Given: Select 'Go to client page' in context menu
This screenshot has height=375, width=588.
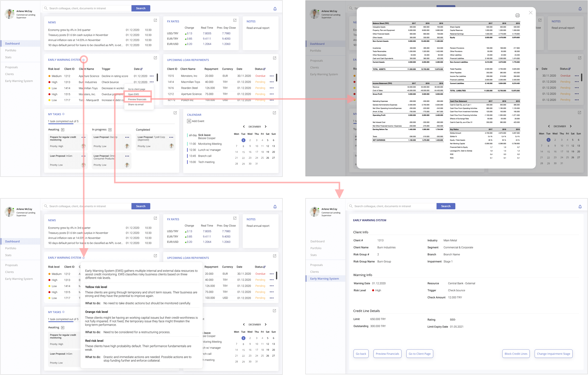Looking at the screenshot, I should point(136,89).
